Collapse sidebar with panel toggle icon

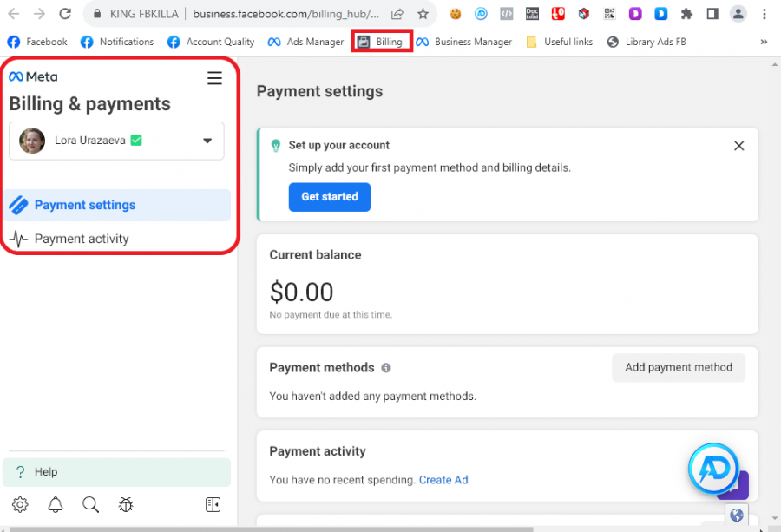(213, 504)
